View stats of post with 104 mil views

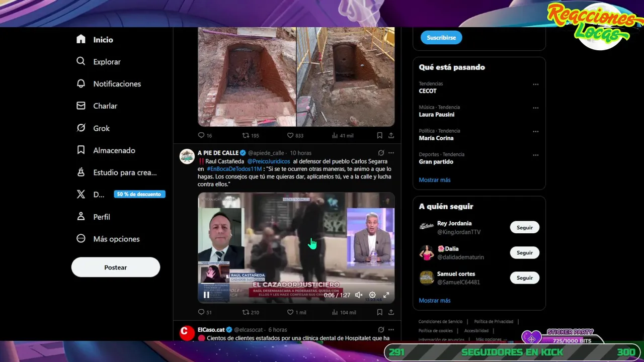[344, 312]
